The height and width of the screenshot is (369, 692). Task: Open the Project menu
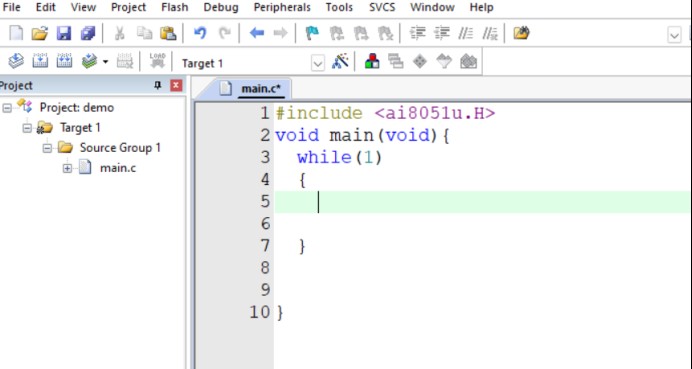pyautogui.click(x=128, y=8)
